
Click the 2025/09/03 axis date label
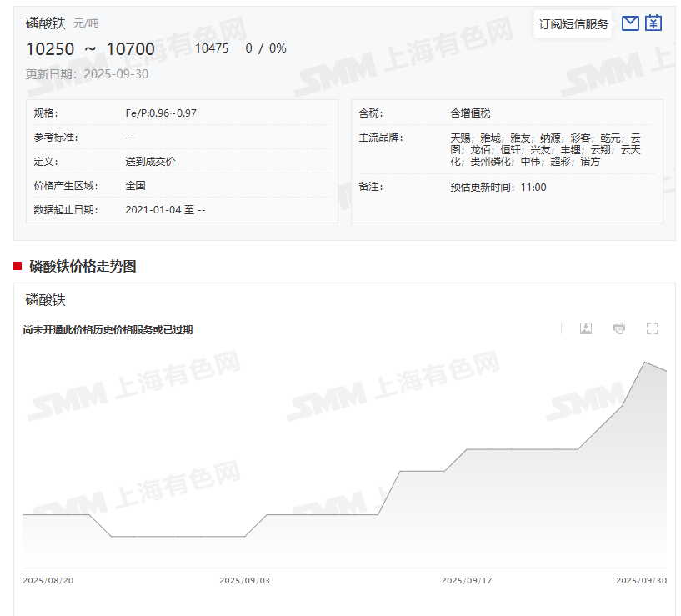245,580
